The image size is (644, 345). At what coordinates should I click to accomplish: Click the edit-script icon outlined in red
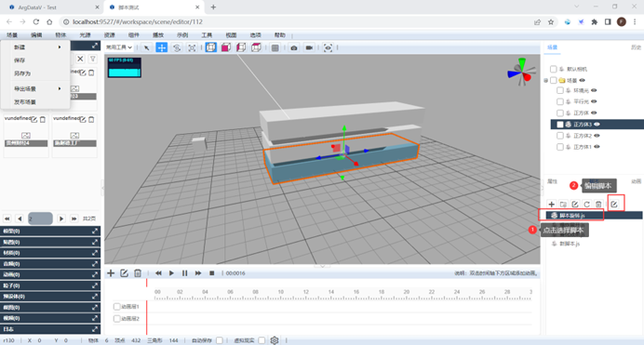[614, 204]
